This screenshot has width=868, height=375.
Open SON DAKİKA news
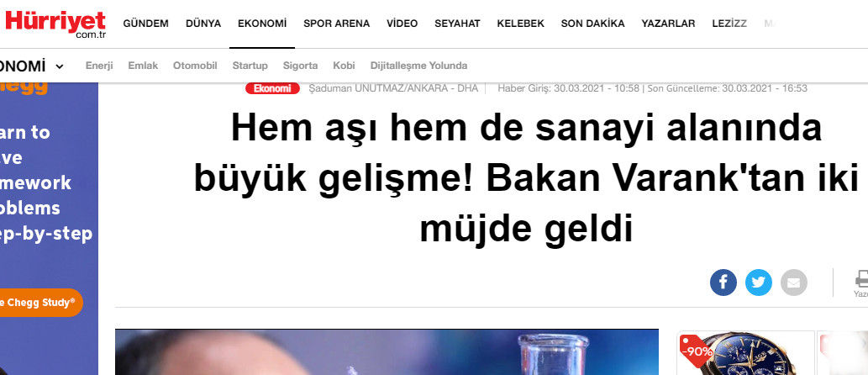pyautogui.click(x=593, y=24)
